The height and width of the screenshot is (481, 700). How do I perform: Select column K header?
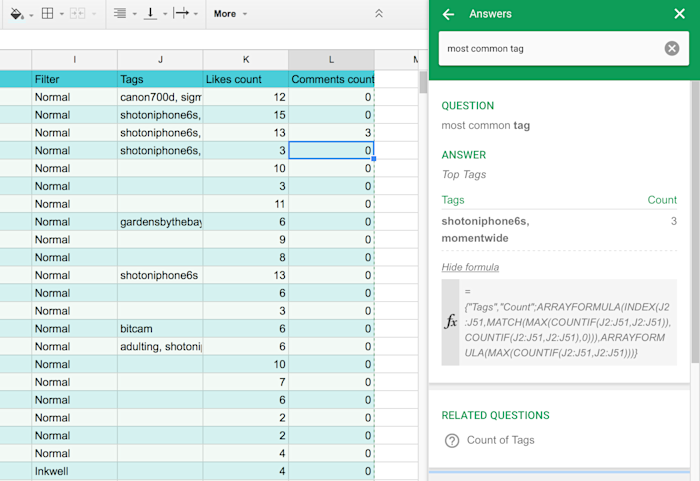(245, 60)
